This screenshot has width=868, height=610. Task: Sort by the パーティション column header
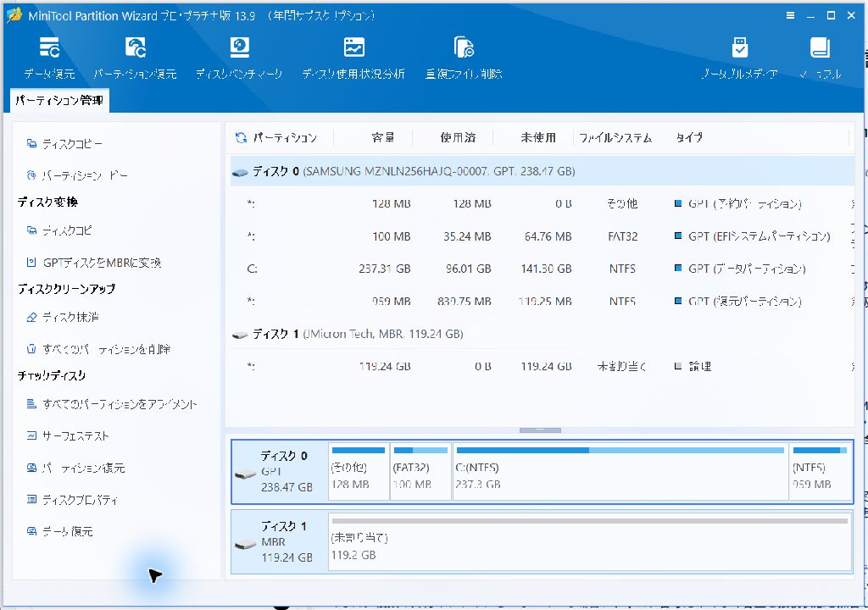pyautogui.click(x=285, y=138)
